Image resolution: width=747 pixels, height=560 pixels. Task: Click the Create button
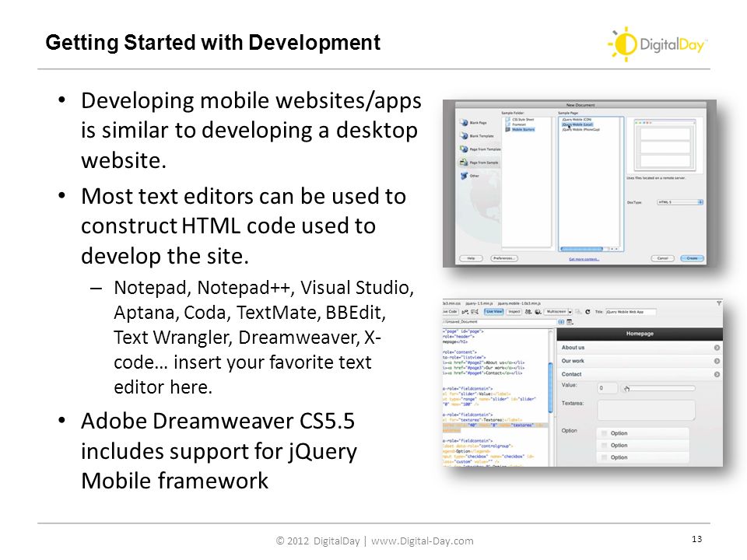click(693, 258)
